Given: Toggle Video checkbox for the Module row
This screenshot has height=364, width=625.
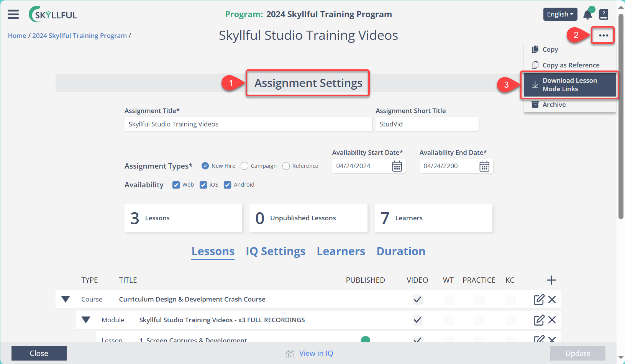Looking at the screenshot, I should [x=418, y=320].
